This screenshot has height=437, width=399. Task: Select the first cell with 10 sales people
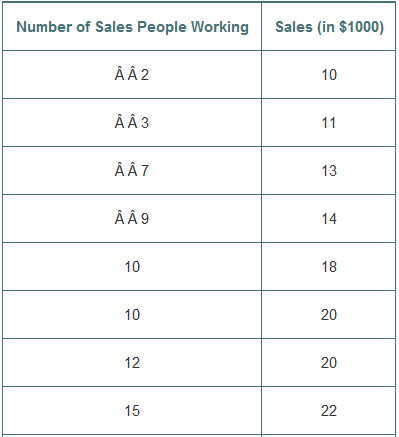[x=132, y=267]
